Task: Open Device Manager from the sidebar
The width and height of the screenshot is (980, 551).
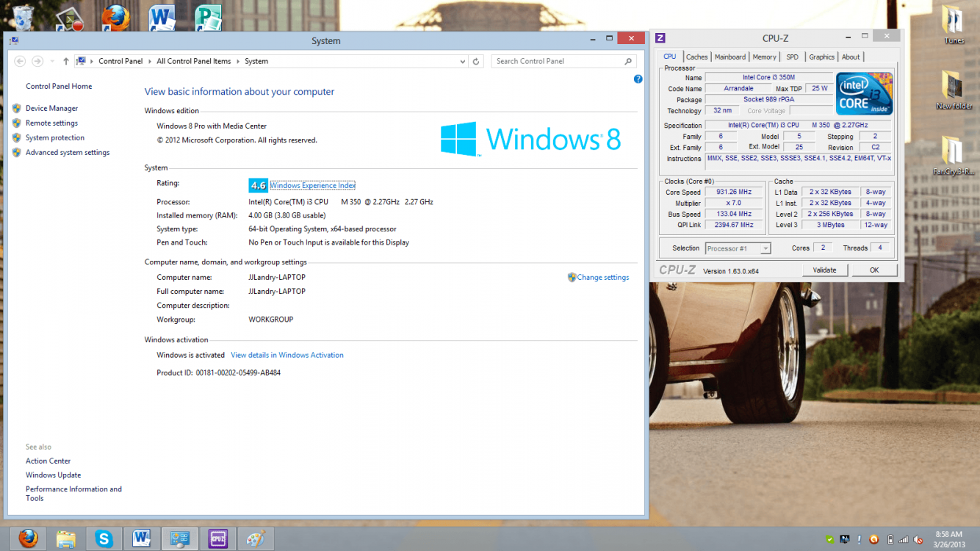Action: pyautogui.click(x=51, y=108)
